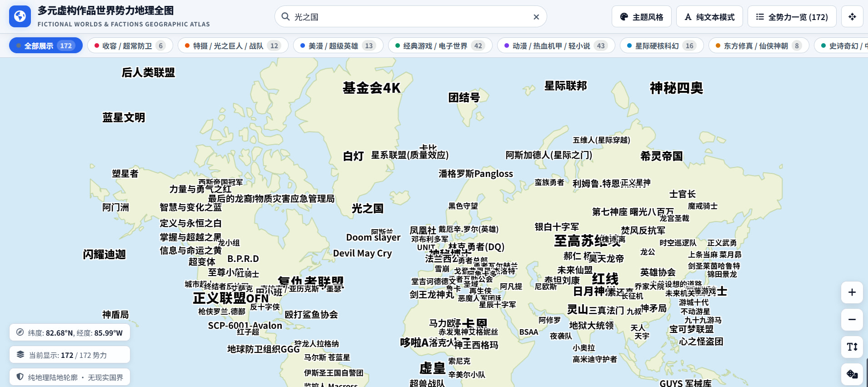This screenshot has height=387, width=868.
Task: Select the BSAA map label
Action: click(529, 332)
